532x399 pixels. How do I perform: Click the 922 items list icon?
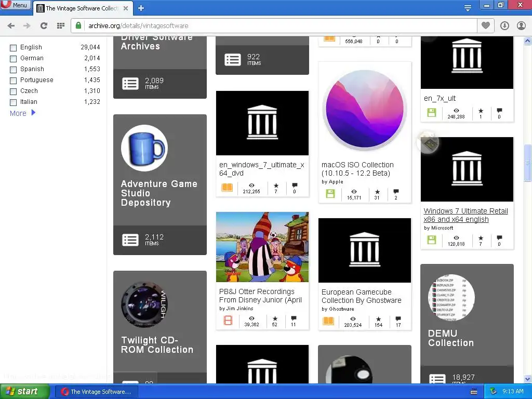[x=232, y=60]
